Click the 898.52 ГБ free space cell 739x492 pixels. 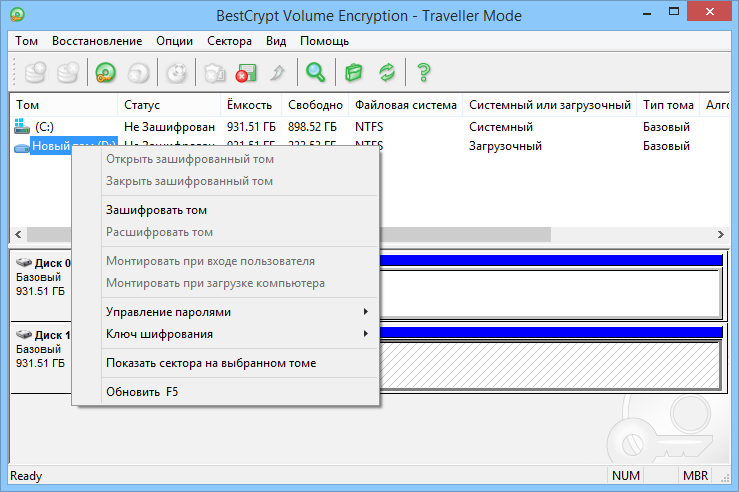click(312, 127)
